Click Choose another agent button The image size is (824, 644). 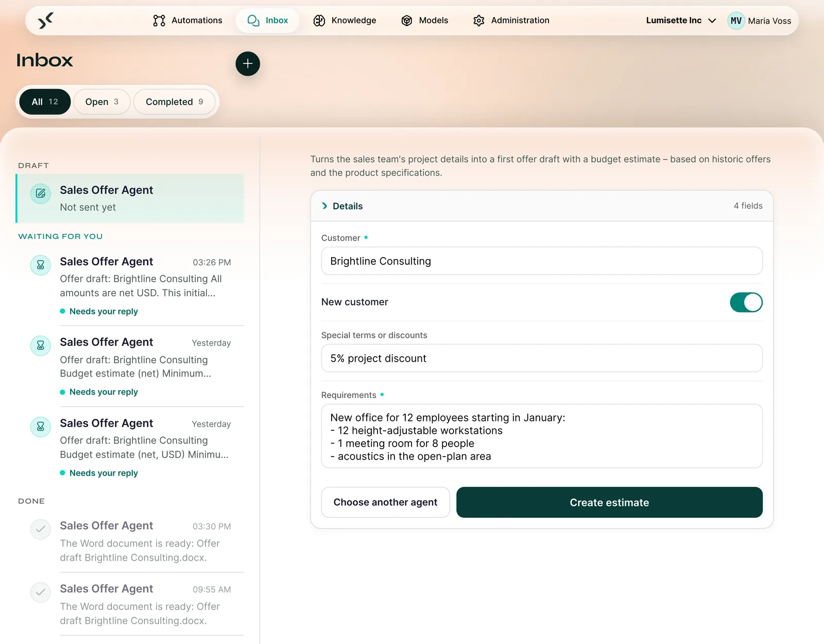point(385,502)
